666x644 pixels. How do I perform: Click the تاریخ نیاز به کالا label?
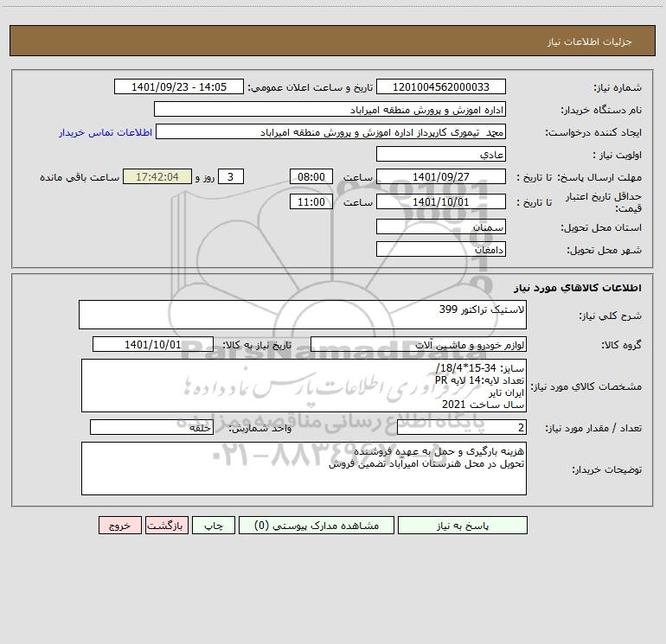[258, 345]
